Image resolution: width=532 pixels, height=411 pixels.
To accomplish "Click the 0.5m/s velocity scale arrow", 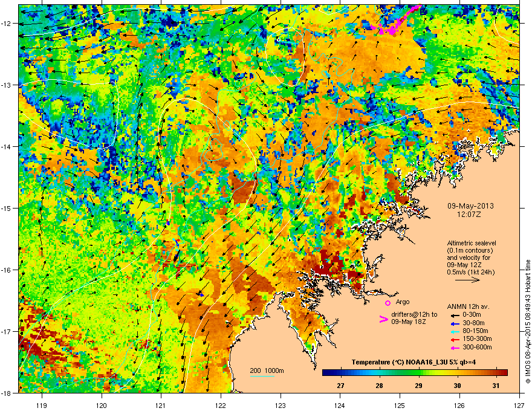I will (467, 280).
